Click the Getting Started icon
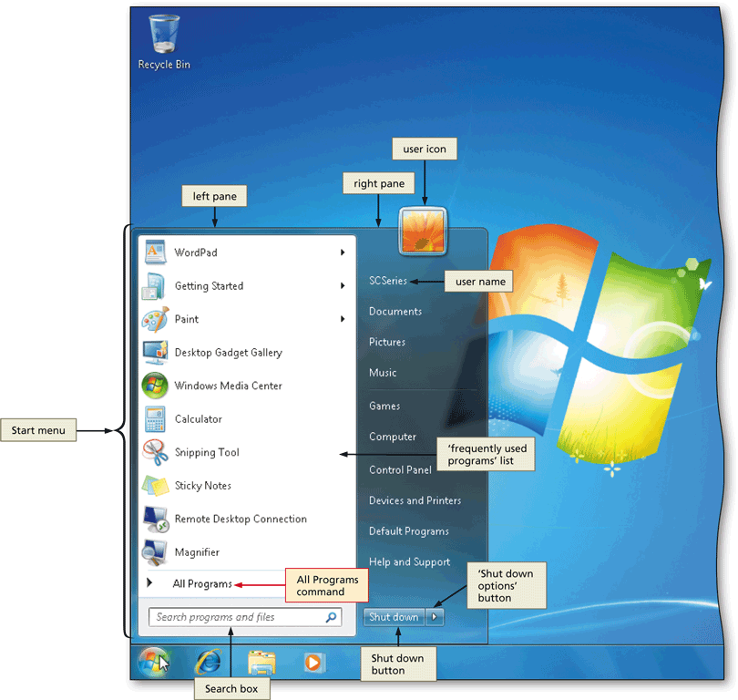Image resolution: width=738 pixels, height=700 pixels. 153,286
